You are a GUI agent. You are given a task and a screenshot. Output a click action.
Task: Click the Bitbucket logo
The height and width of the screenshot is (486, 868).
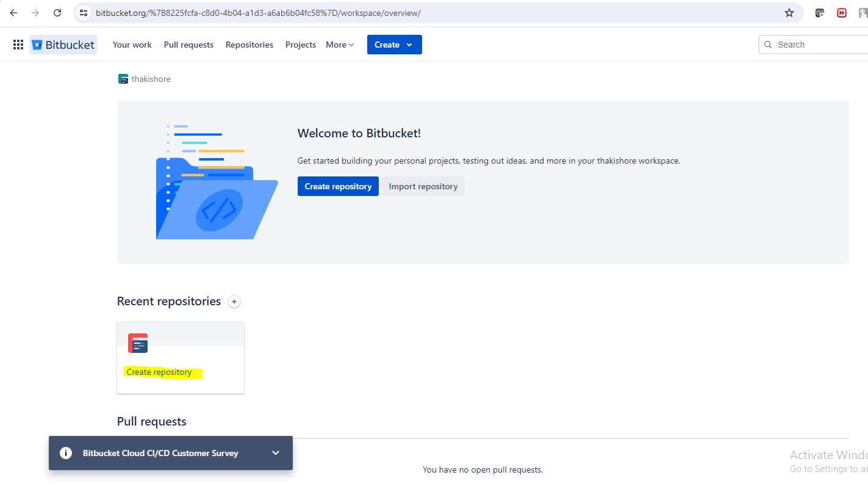point(63,45)
